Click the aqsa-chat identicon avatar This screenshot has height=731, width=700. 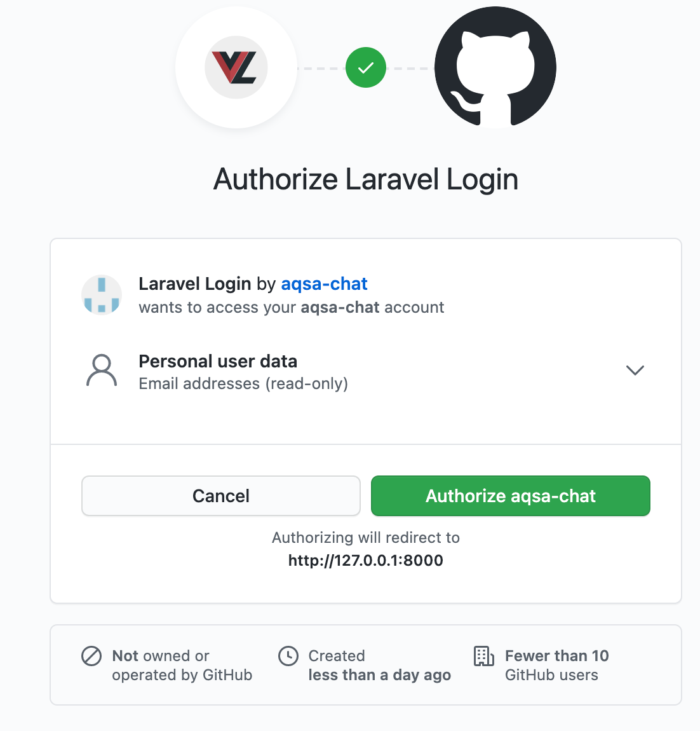click(x=102, y=295)
